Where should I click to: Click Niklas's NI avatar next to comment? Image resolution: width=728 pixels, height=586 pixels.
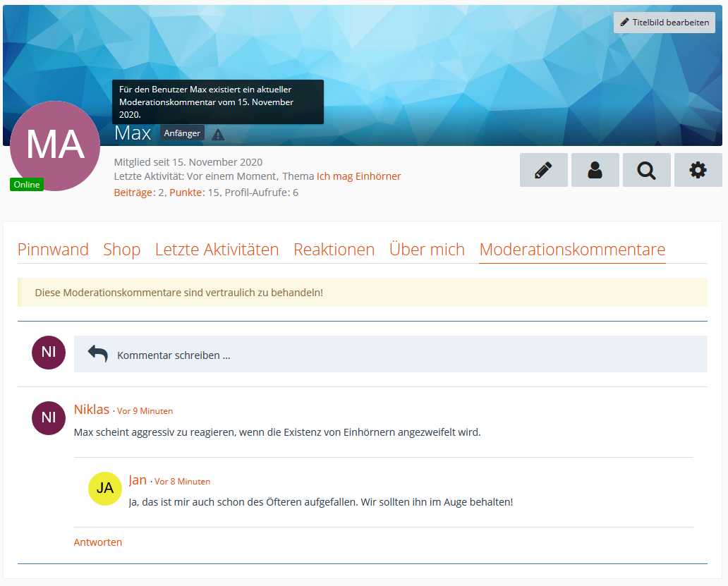pos(49,417)
